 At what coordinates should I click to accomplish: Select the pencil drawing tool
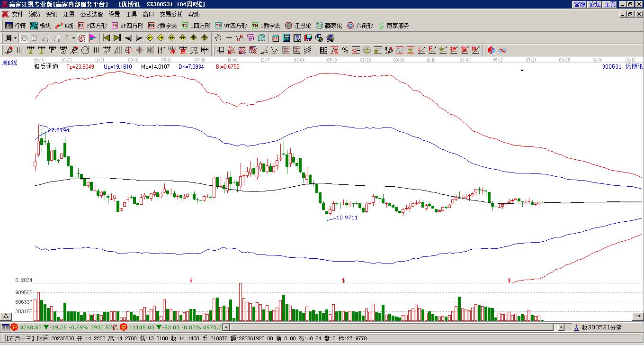(9, 50)
